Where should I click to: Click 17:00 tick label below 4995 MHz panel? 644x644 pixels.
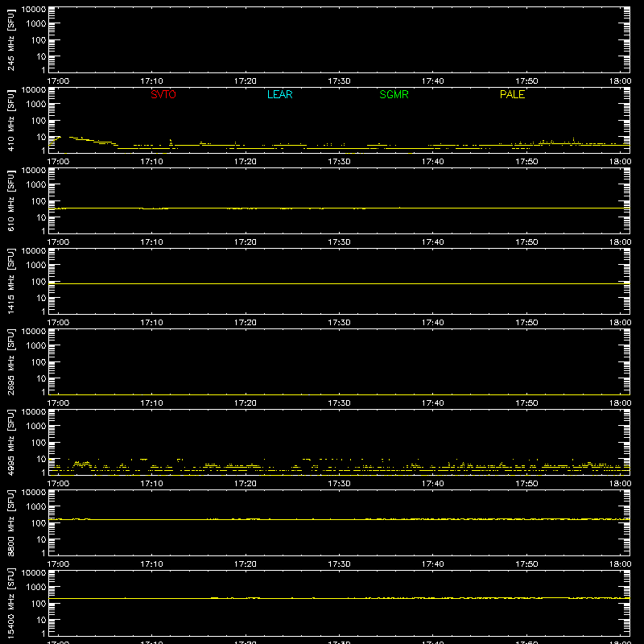click(58, 484)
